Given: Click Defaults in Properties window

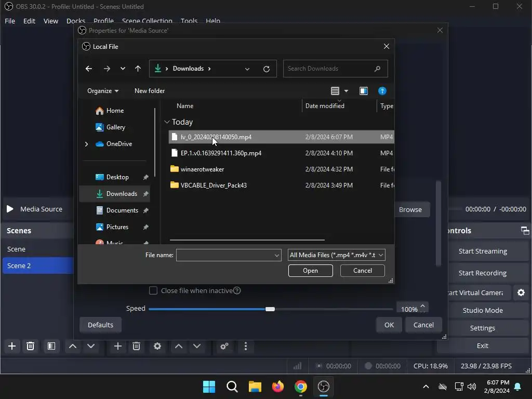Looking at the screenshot, I should (x=100, y=325).
